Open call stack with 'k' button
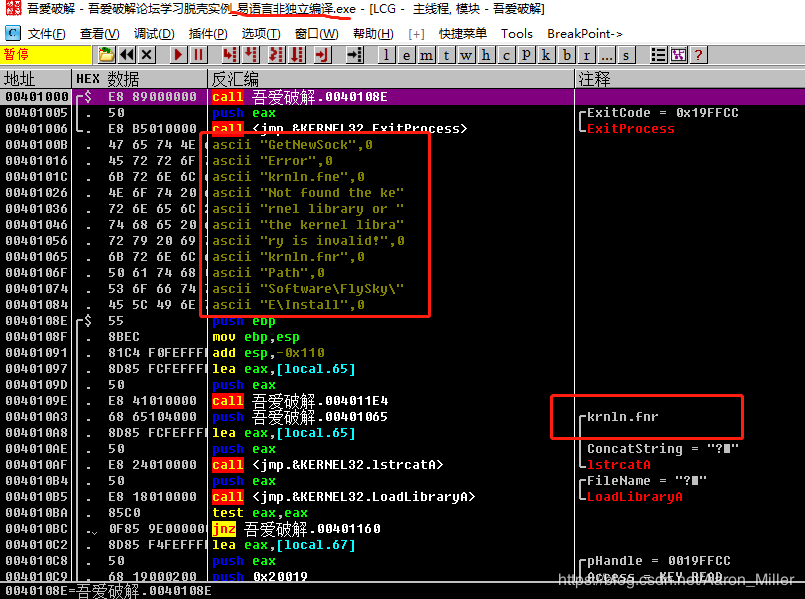 (x=547, y=55)
